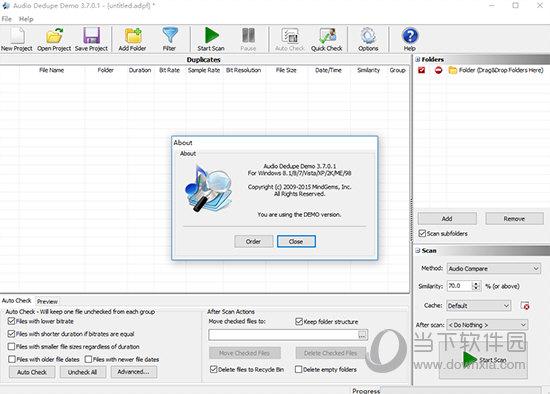The image size is (550, 394).
Task: Switch to the Auto Check tab
Action: coord(16,301)
